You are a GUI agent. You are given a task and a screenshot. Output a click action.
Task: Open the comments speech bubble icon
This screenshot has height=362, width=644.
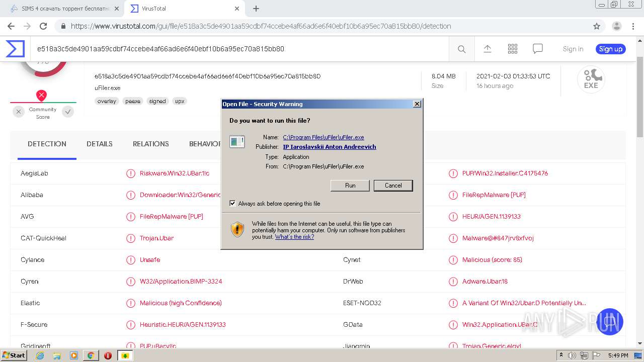tap(537, 49)
